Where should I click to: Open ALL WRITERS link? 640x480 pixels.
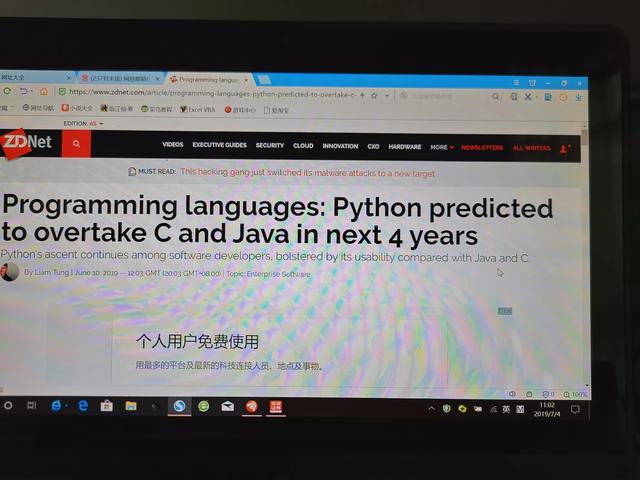click(531, 148)
